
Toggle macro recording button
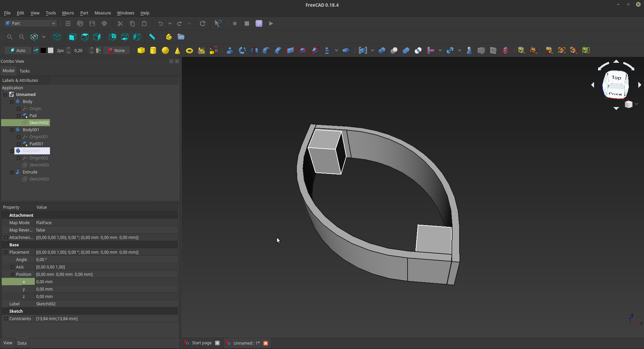click(x=235, y=23)
